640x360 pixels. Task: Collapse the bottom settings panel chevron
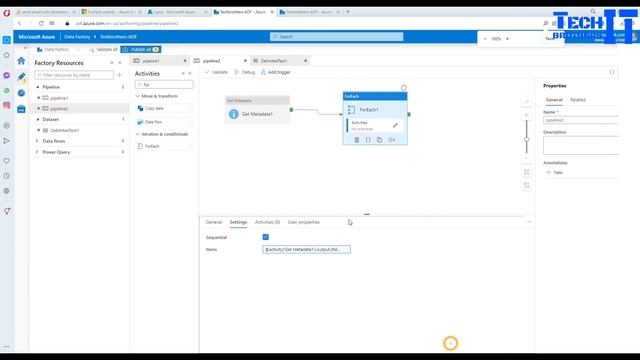tap(529, 222)
